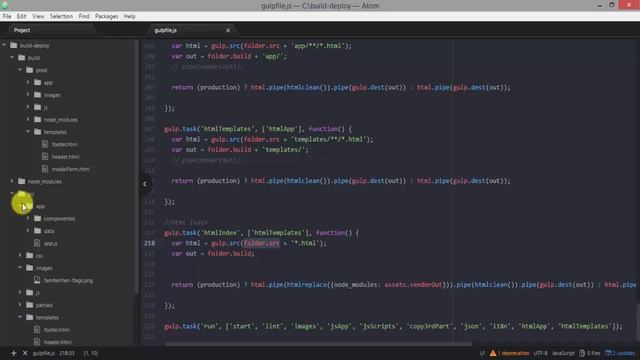Screen dimensions: 640x360
Task: Collapse the images chevron above tamtamtam-flags.png
Action: coord(20,268)
